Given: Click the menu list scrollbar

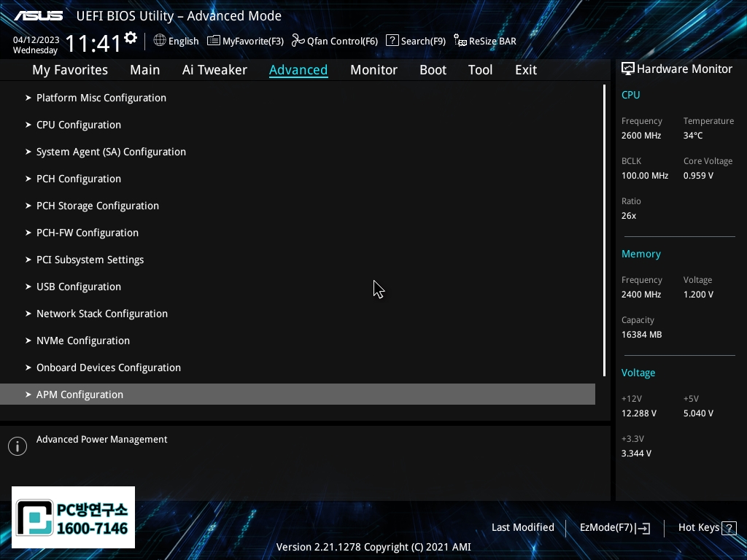Looking at the screenshot, I should pyautogui.click(x=604, y=230).
